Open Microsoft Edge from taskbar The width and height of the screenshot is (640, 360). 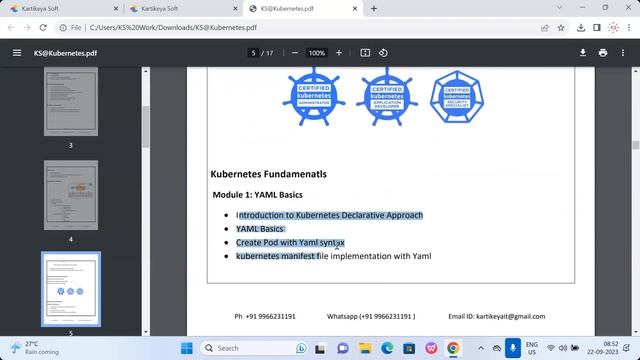click(x=387, y=348)
